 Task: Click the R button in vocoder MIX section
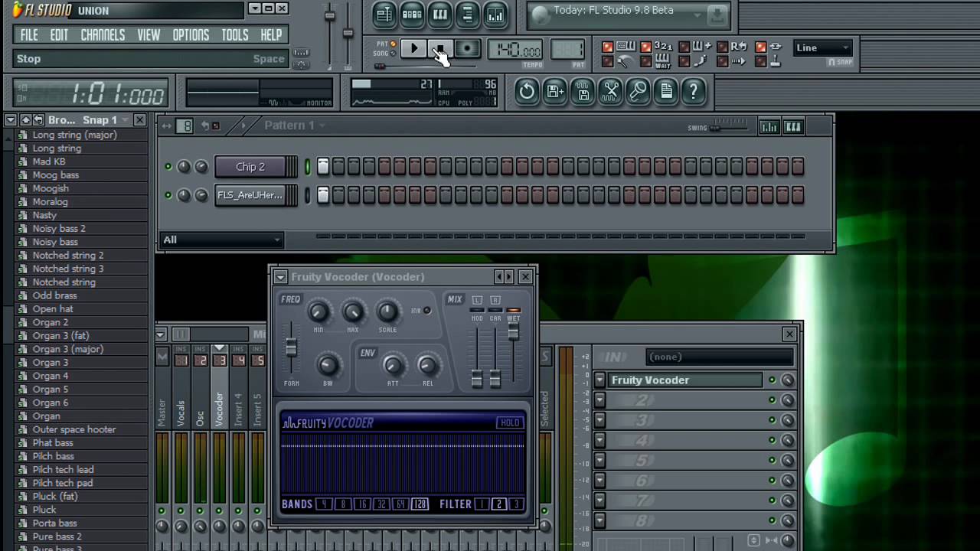click(x=495, y=300)
